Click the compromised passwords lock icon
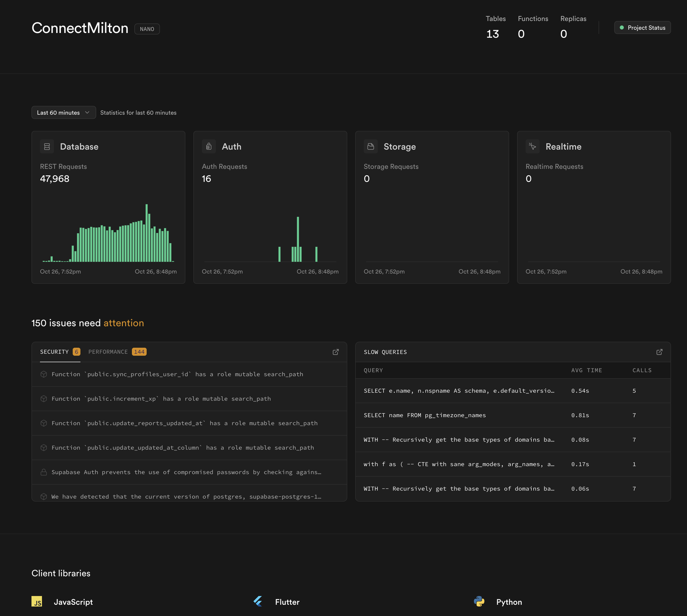The image size is (687, 616). coord(44,472)
